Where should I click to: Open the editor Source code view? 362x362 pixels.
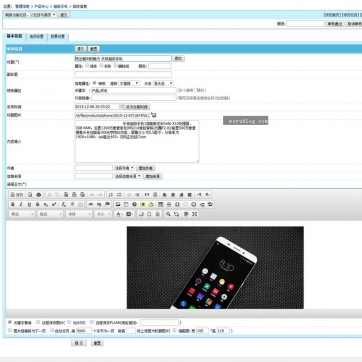pyautogui.click(x=17, y=195)
